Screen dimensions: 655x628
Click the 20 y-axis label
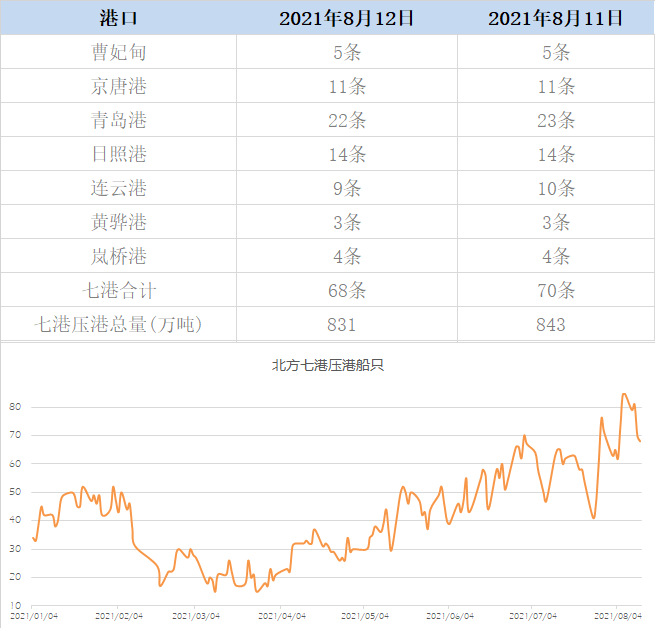tap(15, 577)
